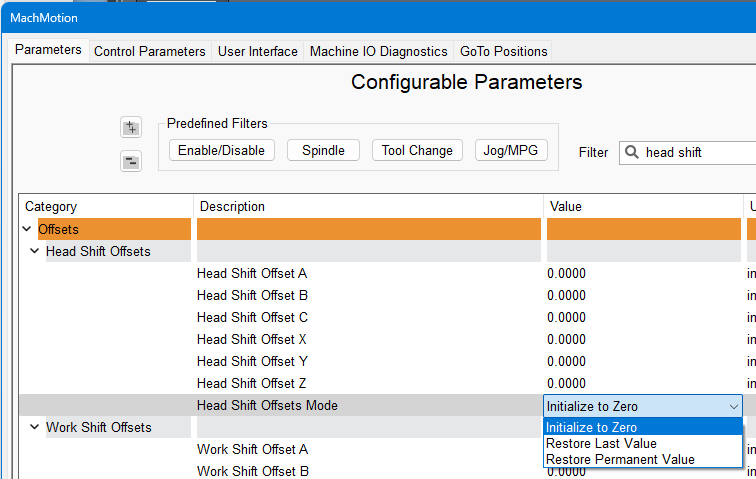The height and width of the screenshot is (479, 756).
Task: Apply the Jog/MPG filter
Action: pyautogui.click(x=510, y=150)
